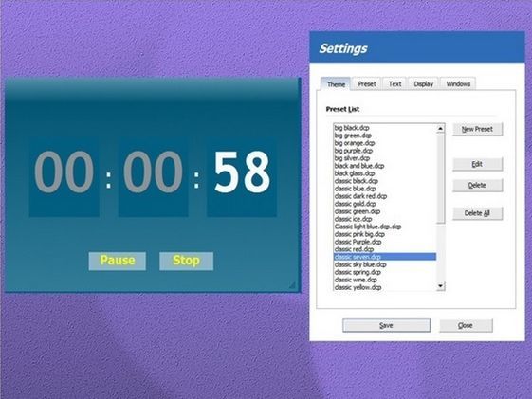Click the Delete All button

pyautogui.click(x=477, y=213)
